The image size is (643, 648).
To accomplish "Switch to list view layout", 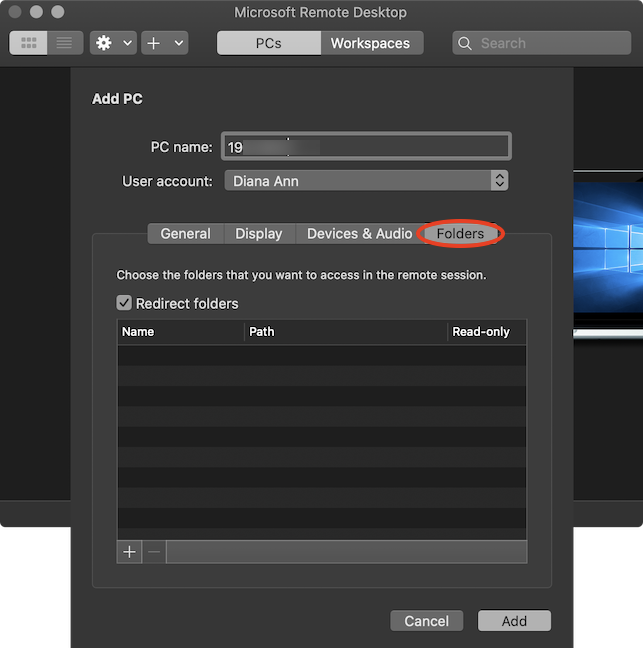I will click(x=65, y=43).
